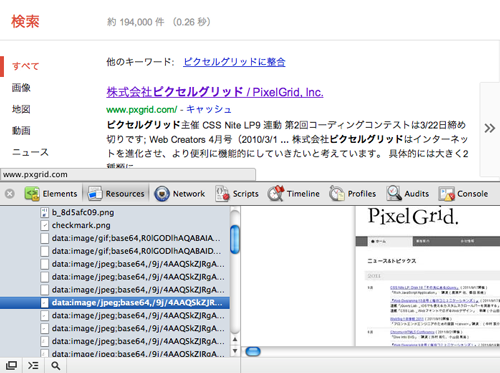500x373 pixels.
Task: Open the Network panel
Action: [x=180, y=194]
